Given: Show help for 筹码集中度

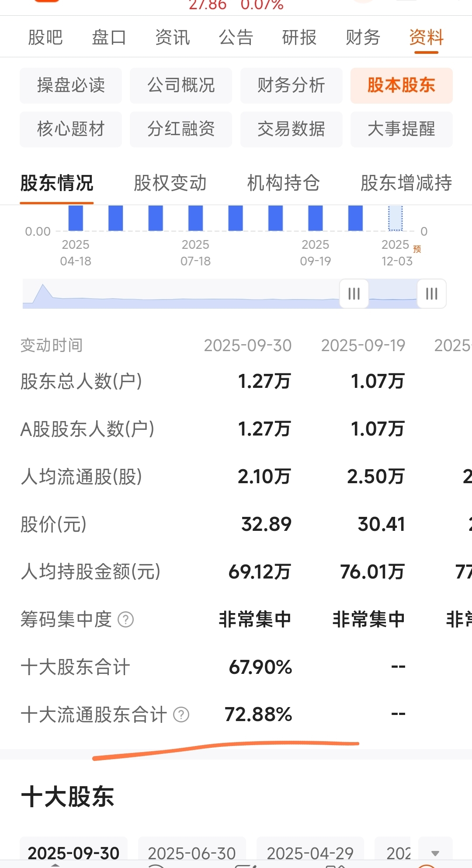Looking at the screenshot, I should tap(126, 620).
